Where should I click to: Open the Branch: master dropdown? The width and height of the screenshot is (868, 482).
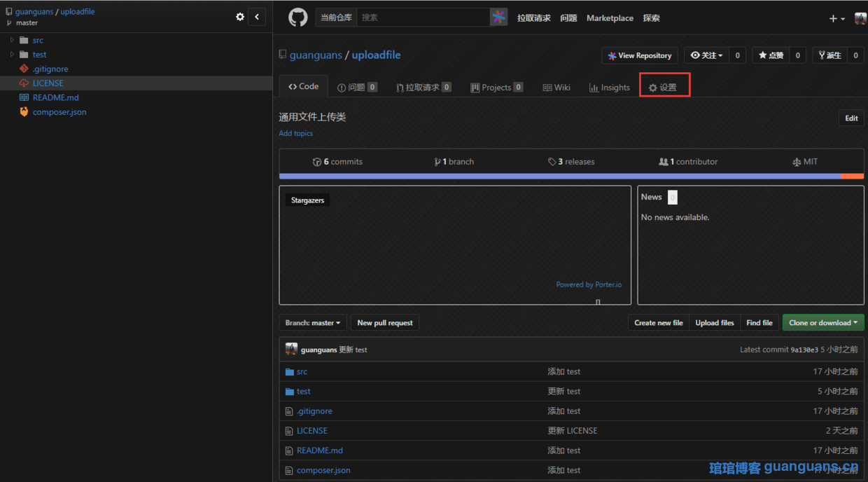click(312, 323)
